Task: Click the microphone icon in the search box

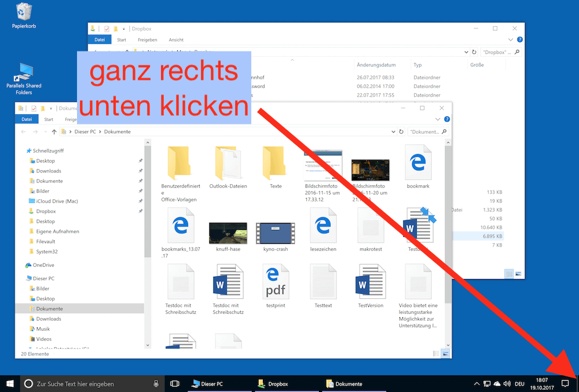Action: point(156,383)
